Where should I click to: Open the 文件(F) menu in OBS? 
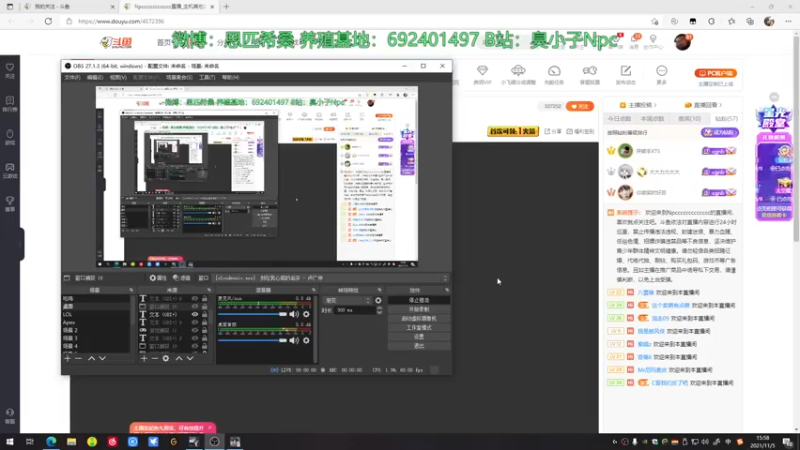pyautogui.click(x=72, y=78)
